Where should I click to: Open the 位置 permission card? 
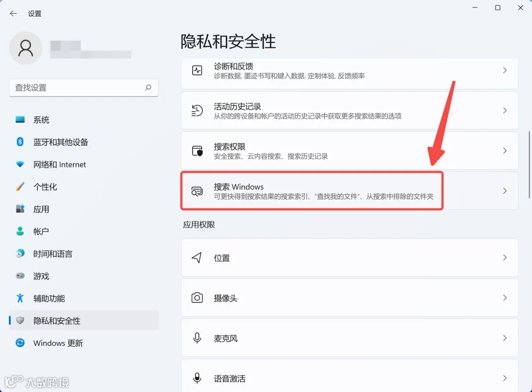click(x=350, y=258)
